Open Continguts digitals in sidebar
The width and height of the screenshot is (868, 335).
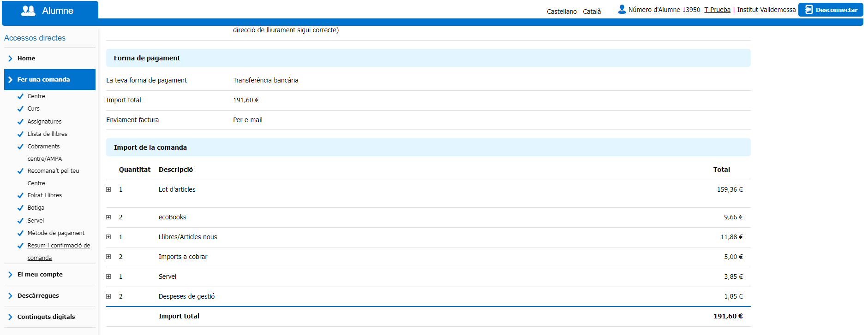coord(46,317)
